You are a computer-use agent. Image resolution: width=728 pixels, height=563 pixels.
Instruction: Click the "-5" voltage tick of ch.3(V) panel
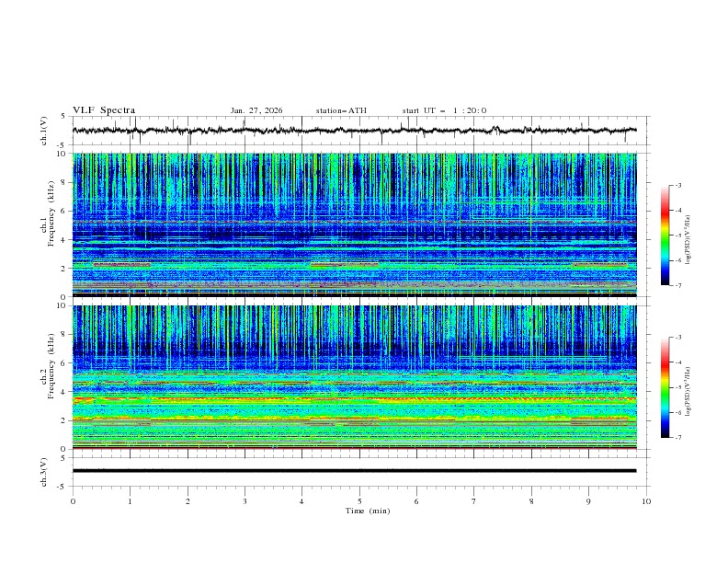(62, 487)
